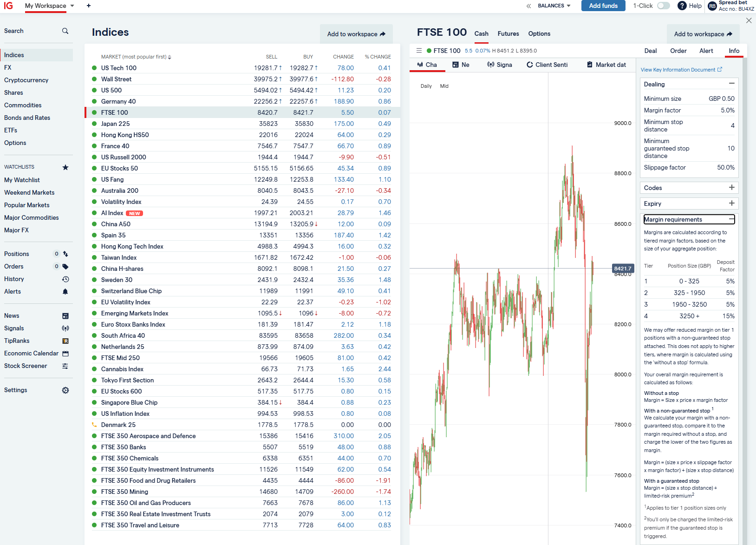
Task: Open the My Workspace dropdown arrow
Action: pos(72,6)
